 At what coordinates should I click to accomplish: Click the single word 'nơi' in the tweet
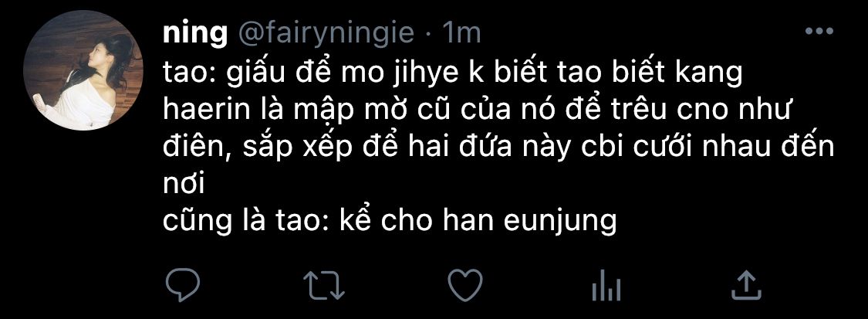point(184,186)
